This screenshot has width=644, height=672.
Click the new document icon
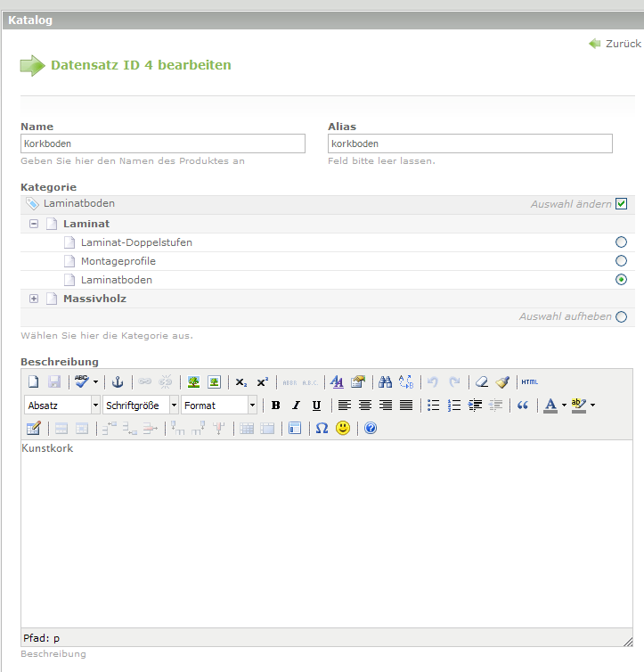pos(33,382)
